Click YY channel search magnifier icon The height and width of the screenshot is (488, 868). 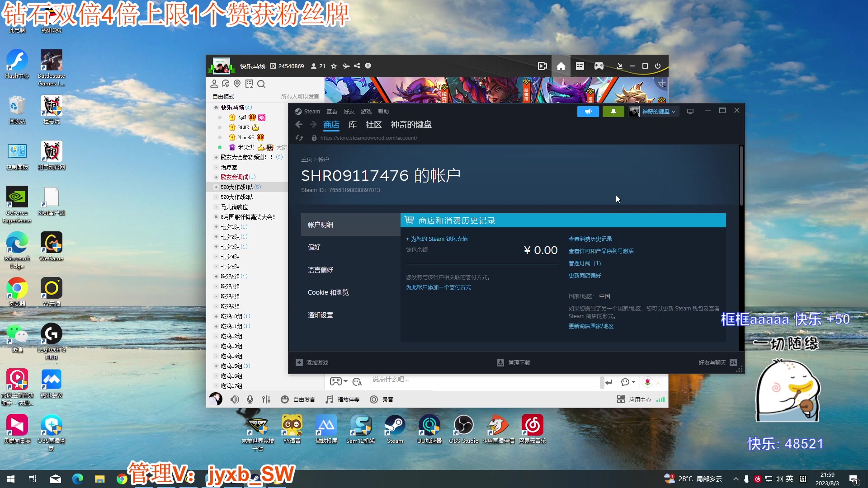[x=261, y=84]
